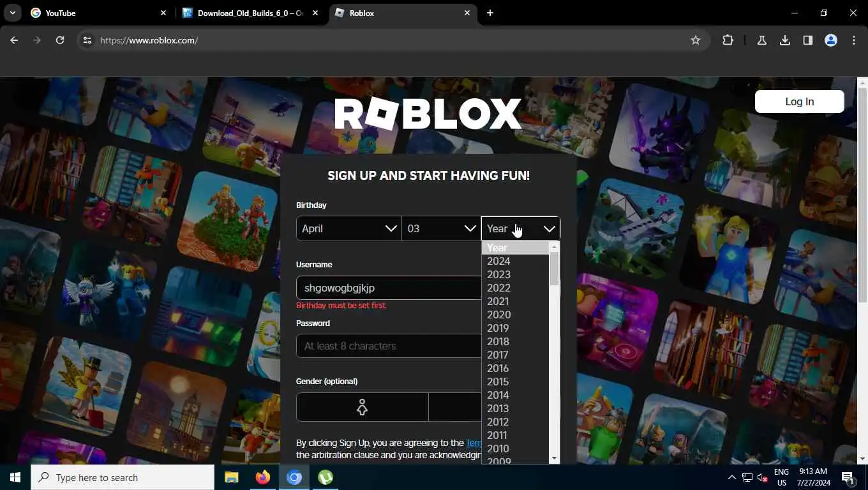Focus the Password input field
This screenshot has width=868, height=490.
(389, 346)
